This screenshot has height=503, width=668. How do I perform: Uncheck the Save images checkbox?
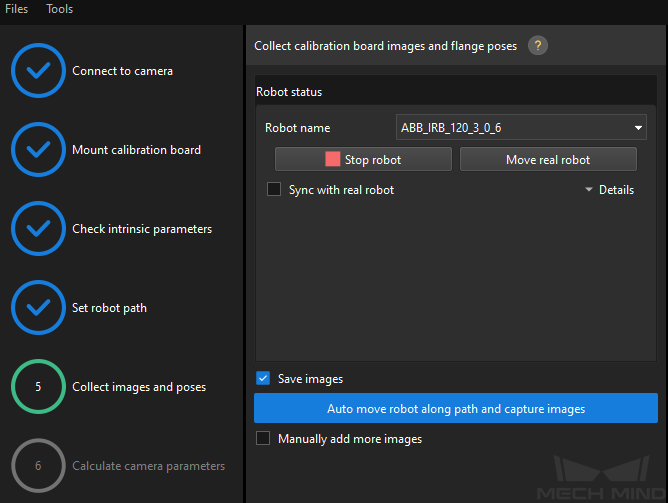pyautogui.click(x=263, y=379)
